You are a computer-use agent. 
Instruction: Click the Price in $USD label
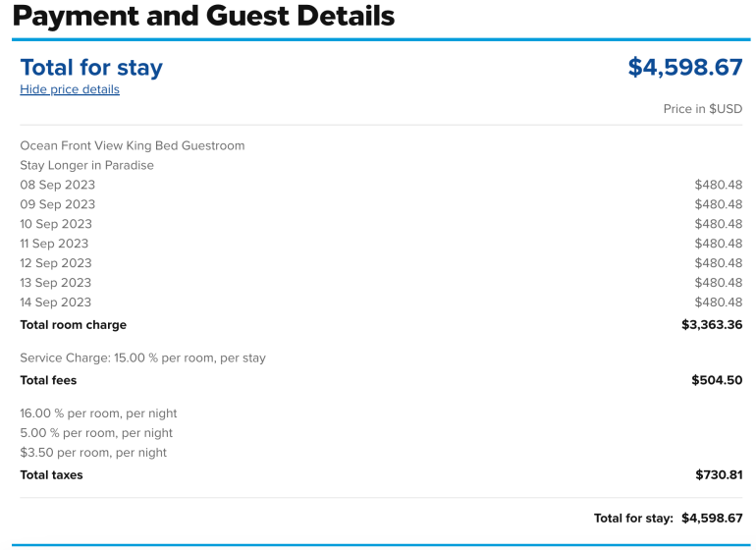(x=702, y=109)
